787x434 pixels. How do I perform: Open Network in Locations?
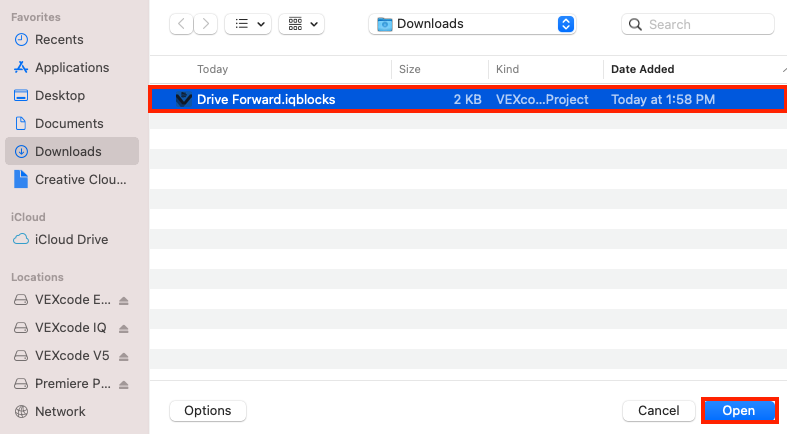tap(72, 411)
